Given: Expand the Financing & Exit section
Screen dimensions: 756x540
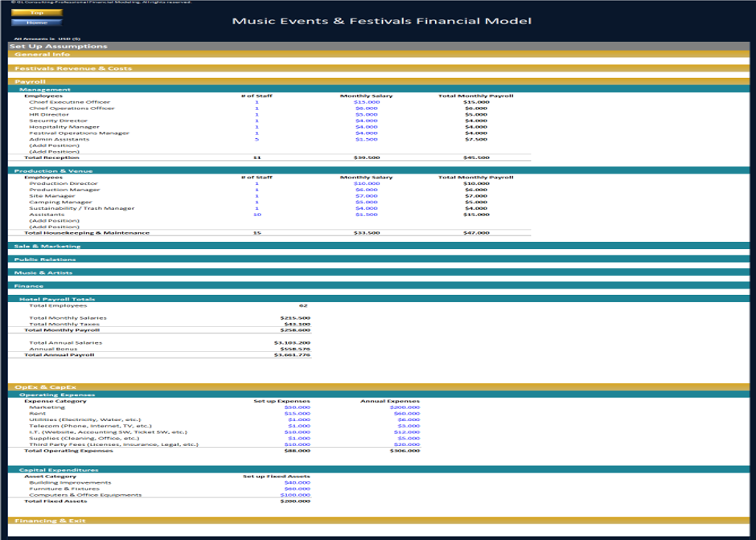Looking at the screenshot, I should pyautogui.click(x=379, y=520).
